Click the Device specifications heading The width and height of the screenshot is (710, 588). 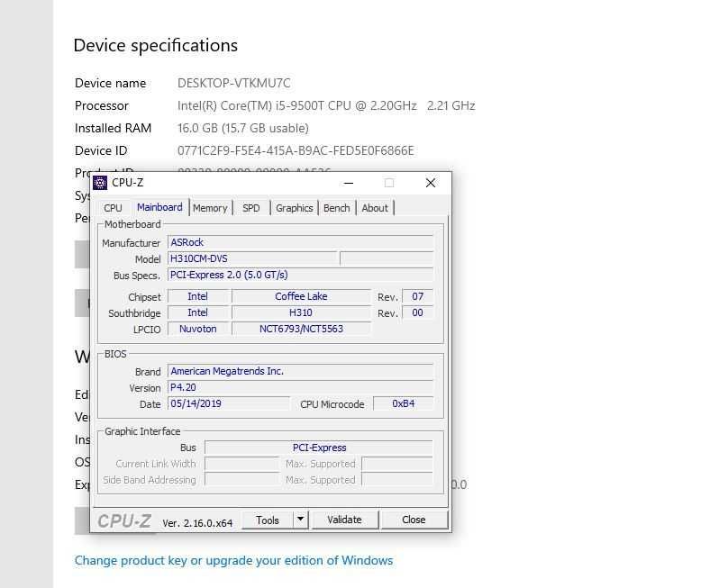[155, 46]
